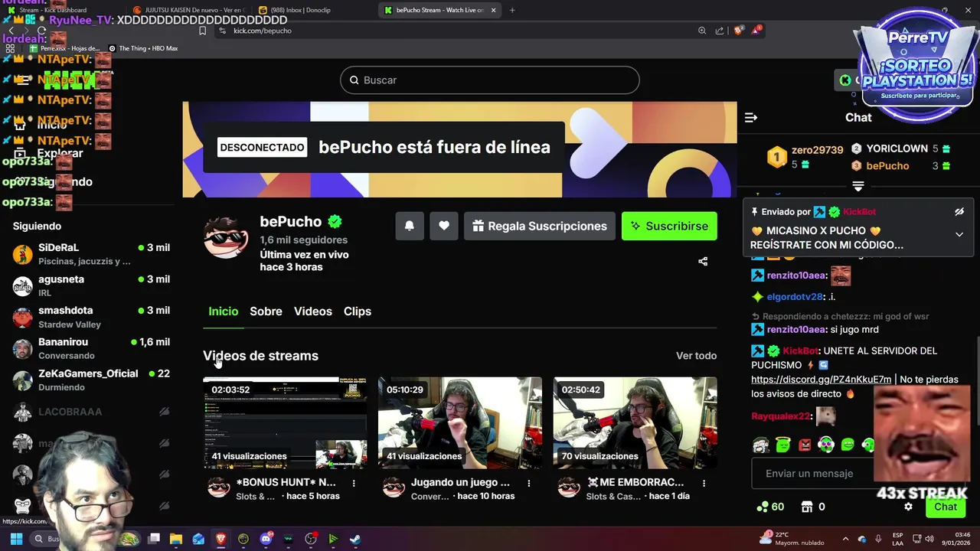Click the green points balance showing 60

point(770,507)
